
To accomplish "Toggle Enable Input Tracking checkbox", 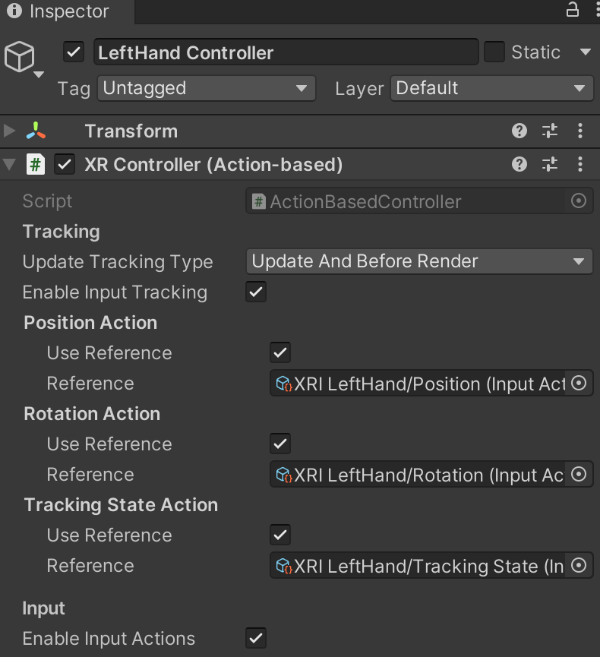I will 256,292.
